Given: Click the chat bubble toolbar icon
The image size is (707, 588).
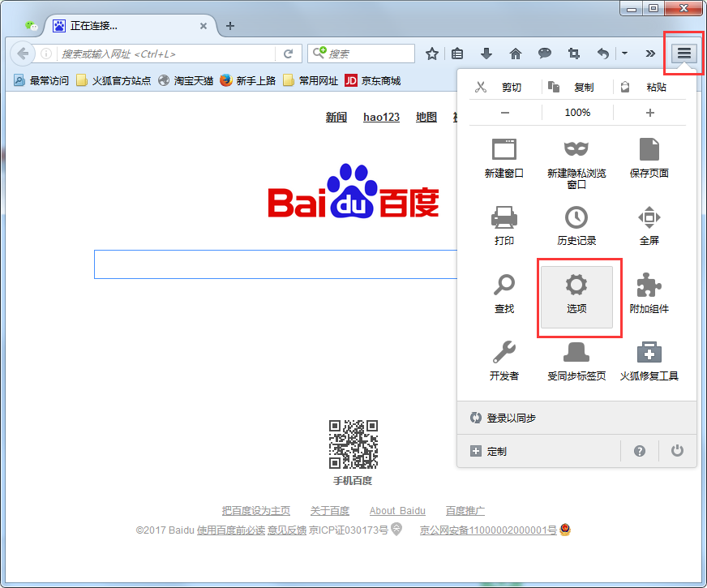Looking at the screenshot, I should tap(545, 54).
